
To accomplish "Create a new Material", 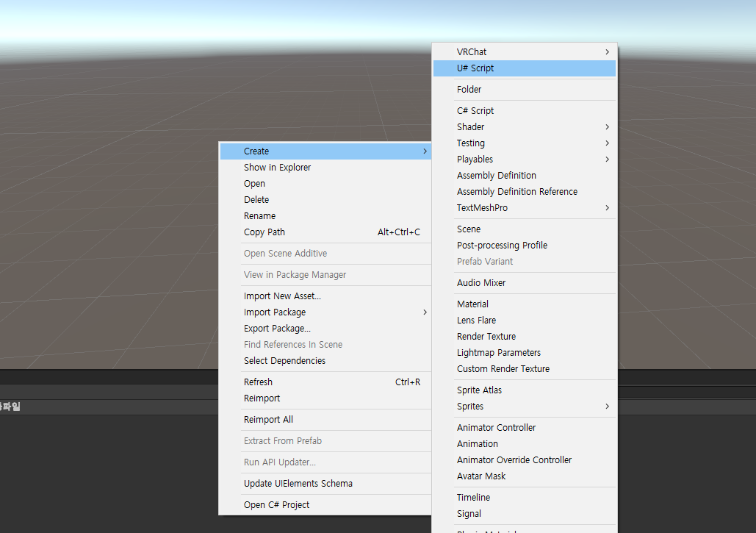I will [525, 304].
